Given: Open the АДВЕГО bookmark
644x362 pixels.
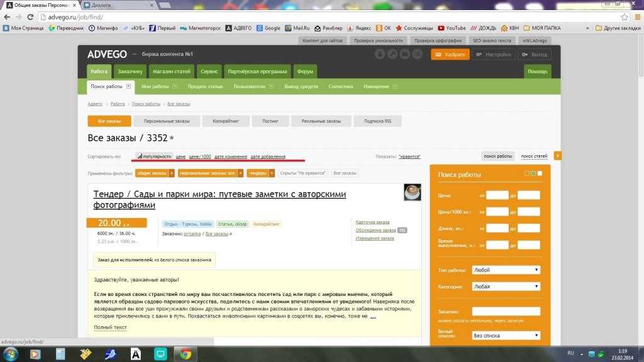Looking at the screenshot, I should tap(238, 28).
